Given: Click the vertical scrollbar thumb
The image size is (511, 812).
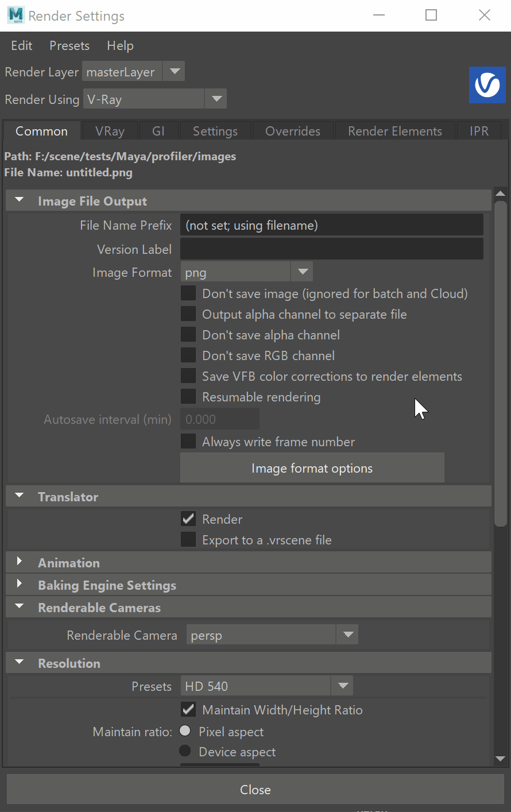Looking at the screenshot, I should [500, 364].
